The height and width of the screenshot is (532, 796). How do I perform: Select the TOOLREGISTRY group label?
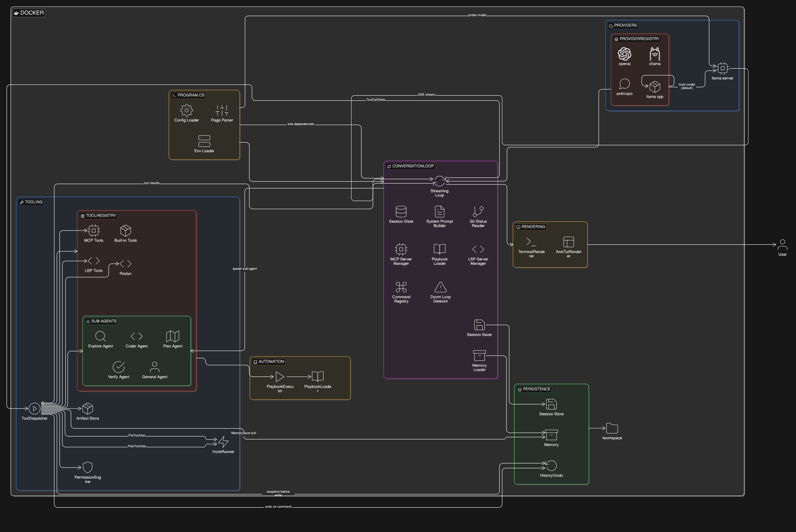pyautogui.click(x=98, y=216)
